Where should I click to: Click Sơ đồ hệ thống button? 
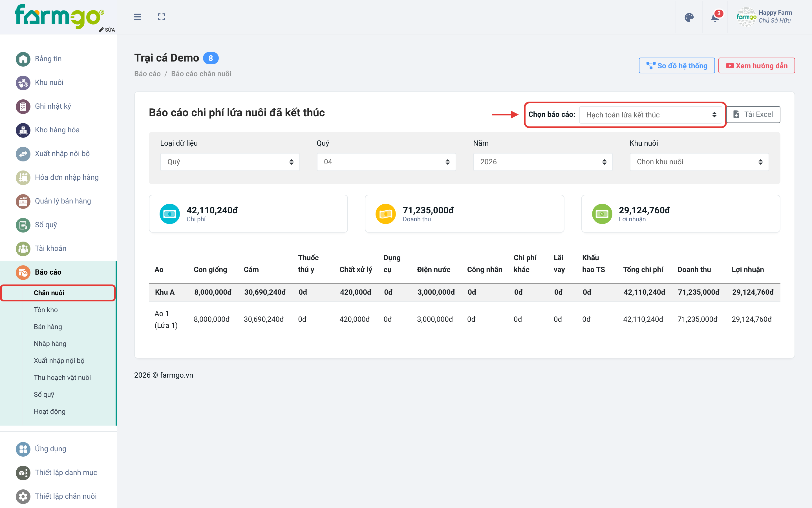point(676,65)
